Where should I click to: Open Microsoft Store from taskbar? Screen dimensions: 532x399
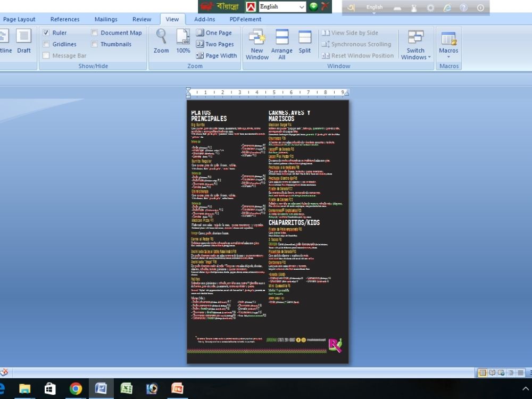(x=50, y=388)
